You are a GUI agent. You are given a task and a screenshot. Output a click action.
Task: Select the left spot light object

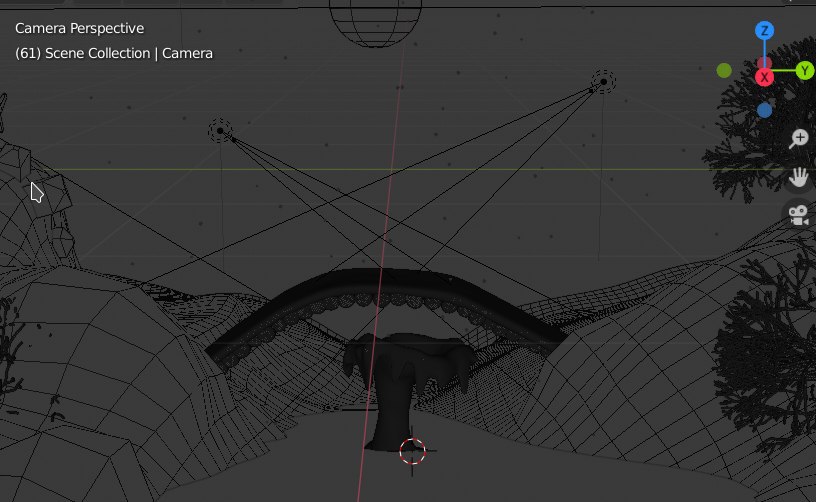(220, 131)
